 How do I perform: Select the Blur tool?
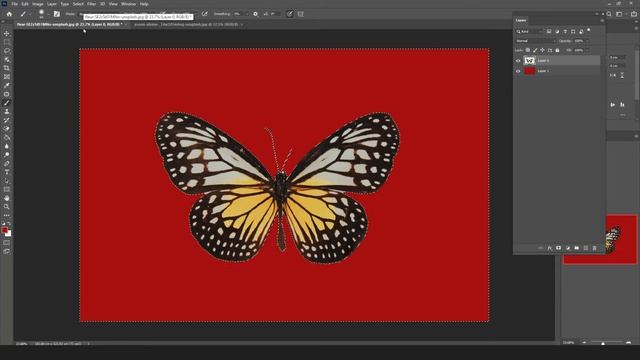[x=7, y=146]
